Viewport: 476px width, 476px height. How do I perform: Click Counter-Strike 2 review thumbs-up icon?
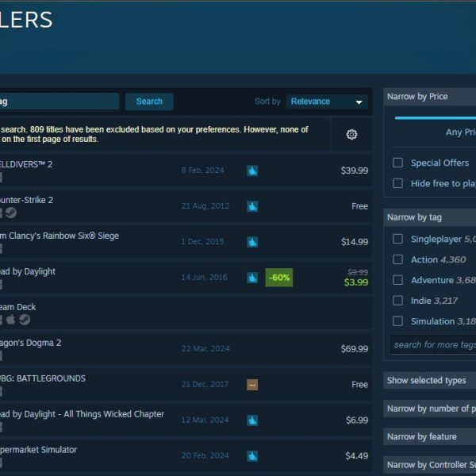click(x=252, y=206)
